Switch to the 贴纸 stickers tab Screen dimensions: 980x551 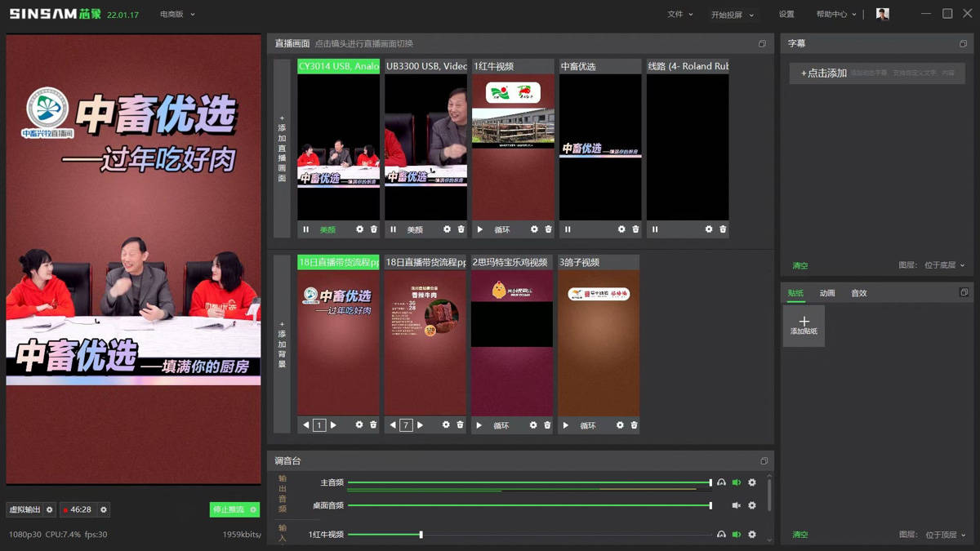click(x=795, y=293)
